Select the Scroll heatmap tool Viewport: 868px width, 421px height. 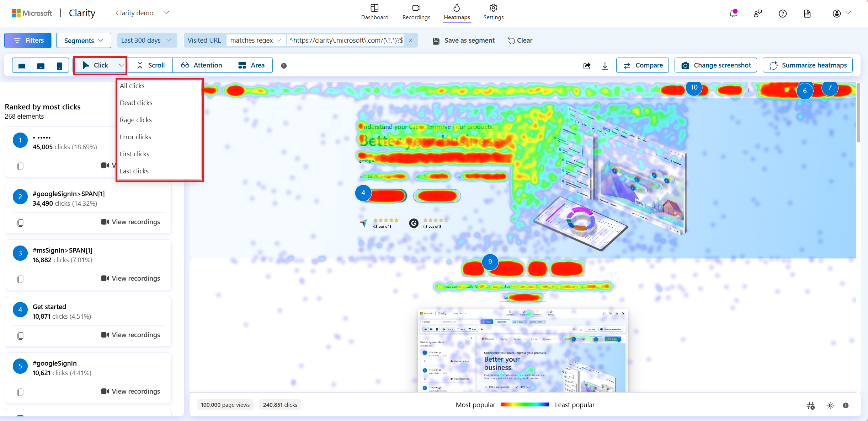pyautogui.click(x=150, y=65)
